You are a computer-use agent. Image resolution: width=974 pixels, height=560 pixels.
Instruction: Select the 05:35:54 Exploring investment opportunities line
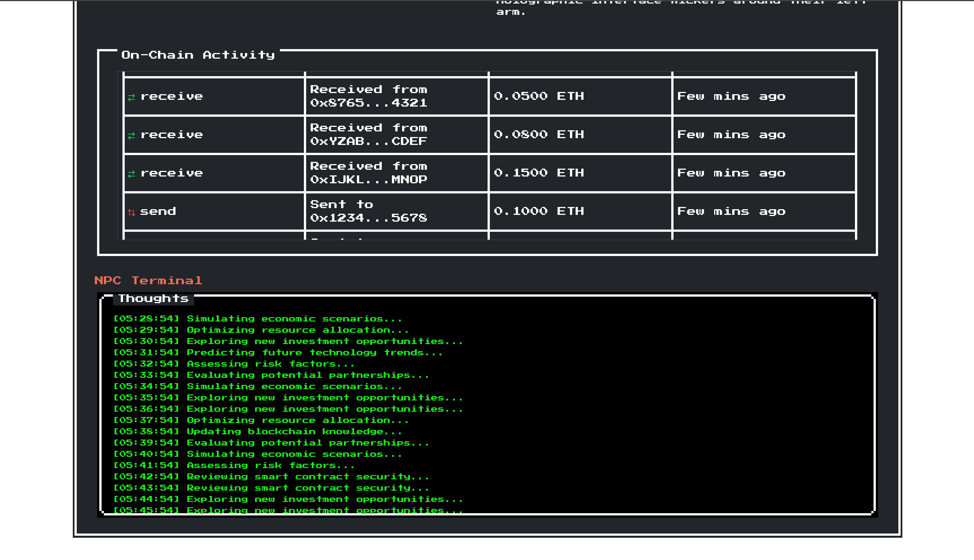click(288, 398)
